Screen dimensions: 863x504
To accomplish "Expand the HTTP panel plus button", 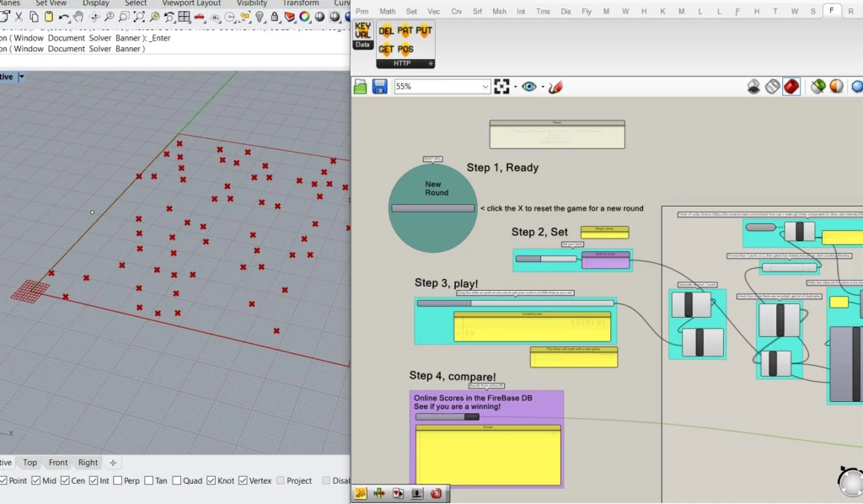I will [431, 64].
